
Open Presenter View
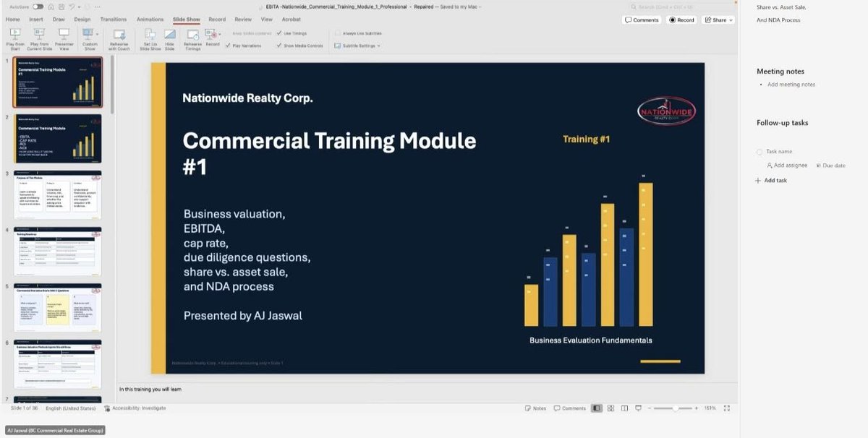[x=64, y=39]
